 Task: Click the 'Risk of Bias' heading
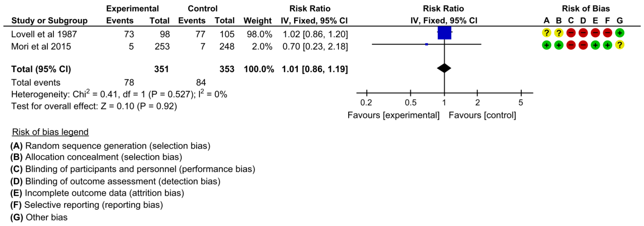[x=586, y=9]
